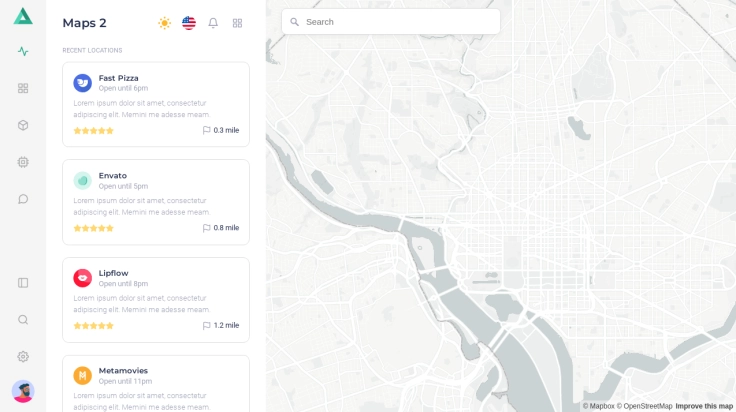Open the user avatar profile menu
736x412 pixels.
tap(23, 391)
